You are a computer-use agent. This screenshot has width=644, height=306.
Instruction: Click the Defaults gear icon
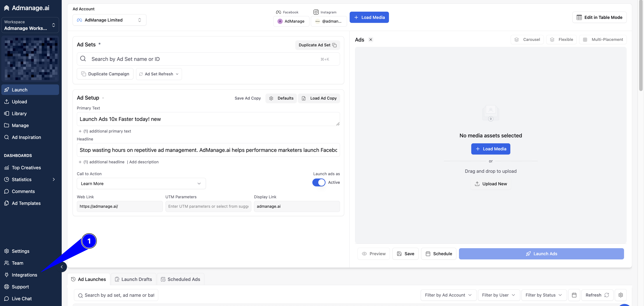coord(271,98)
